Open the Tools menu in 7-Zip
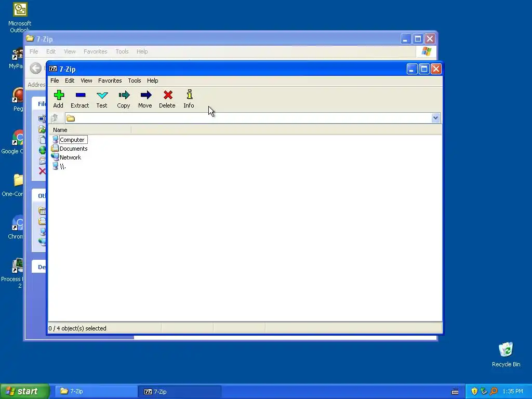The width and height of the screenshot is (532, 399). click(135, 81)
